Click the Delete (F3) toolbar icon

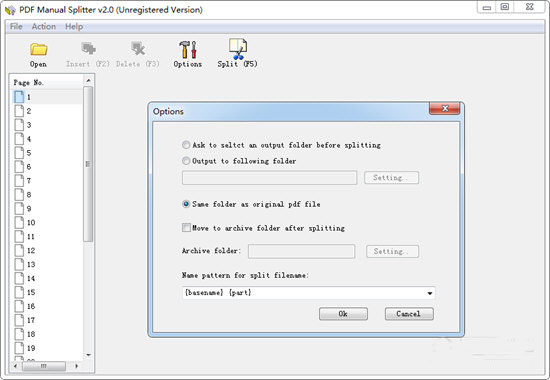(x=138, y=48)
